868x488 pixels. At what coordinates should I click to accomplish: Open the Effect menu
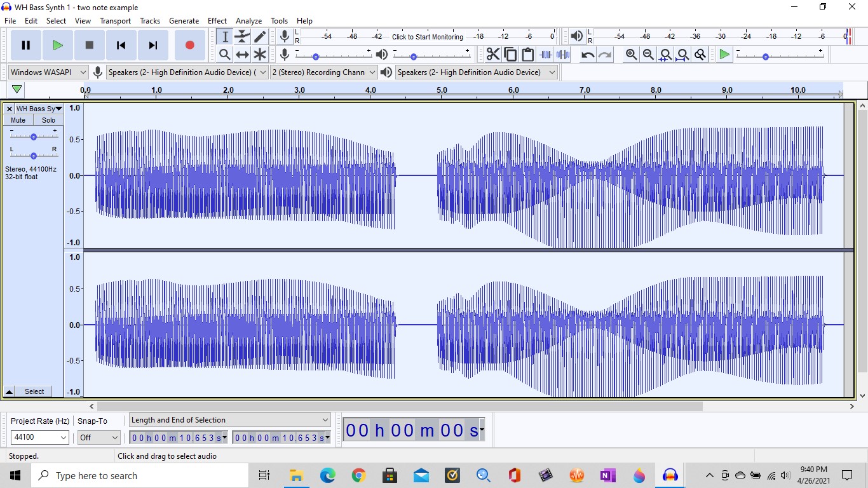coord(217,21)
